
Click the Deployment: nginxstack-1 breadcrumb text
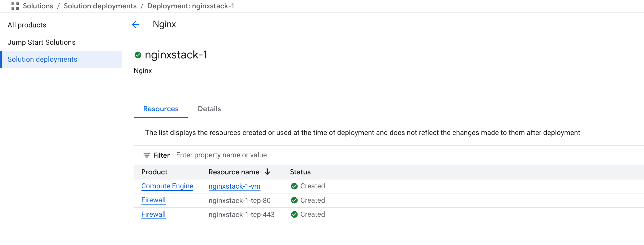191,6
